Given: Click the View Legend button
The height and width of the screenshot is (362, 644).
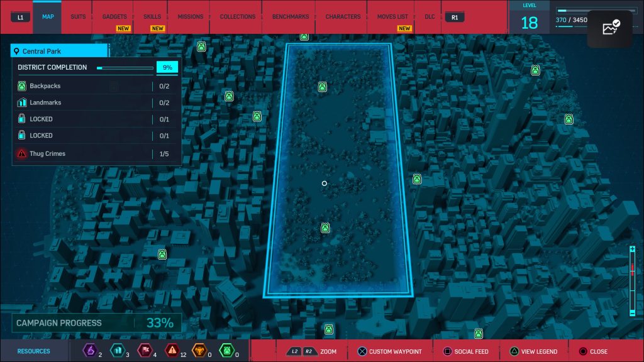Looking at the screenshot, I should (533, 351).
